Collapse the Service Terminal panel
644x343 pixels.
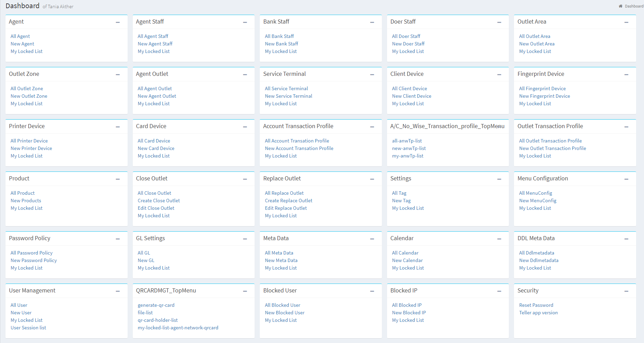click(x=372, y=74)
